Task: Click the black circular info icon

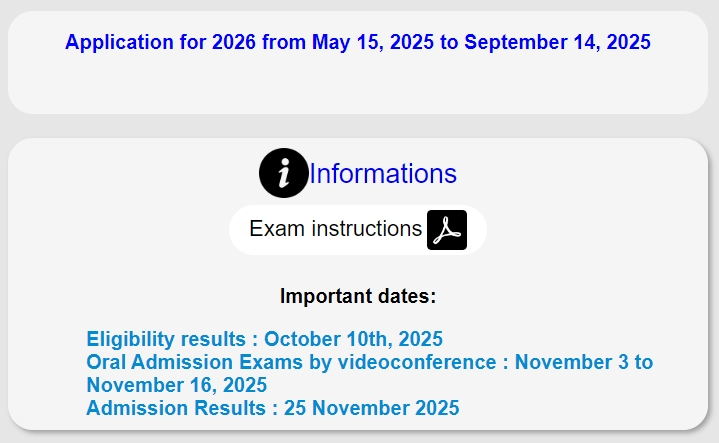Action: tap(284, 173)
